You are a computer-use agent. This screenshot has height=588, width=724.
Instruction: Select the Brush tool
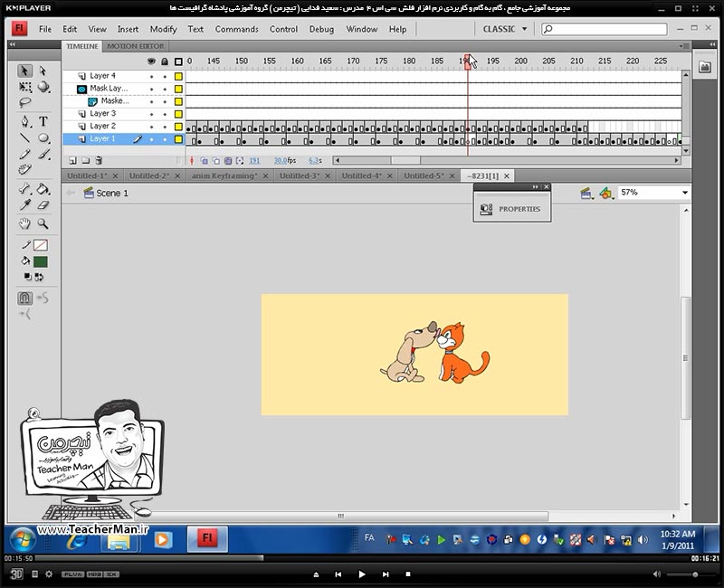pyautogui.click(x=43, y=154)
